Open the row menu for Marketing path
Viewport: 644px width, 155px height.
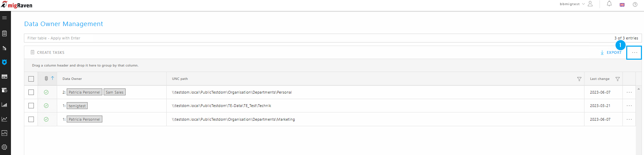pos(629,119)
